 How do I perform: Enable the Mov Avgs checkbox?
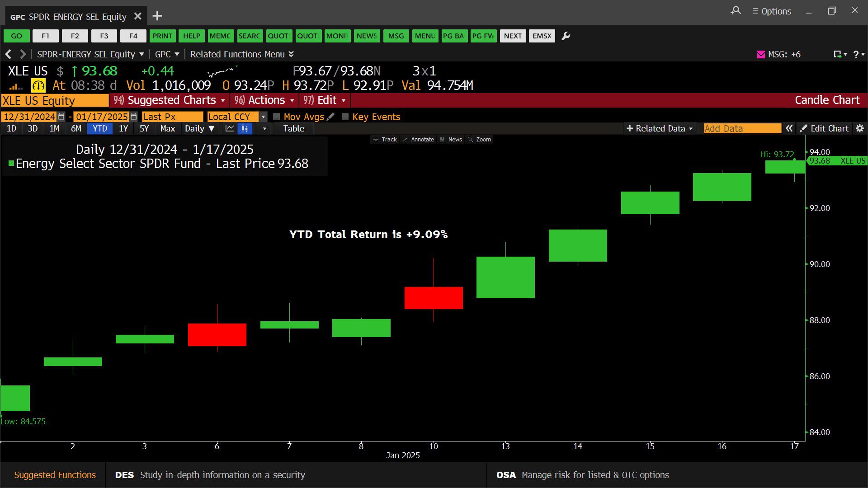[277, 117]
